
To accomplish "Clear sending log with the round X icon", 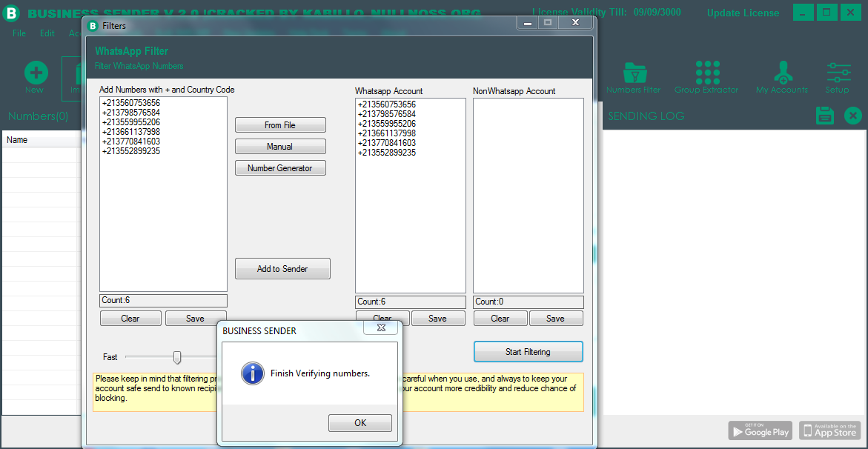I will [852, 116].
